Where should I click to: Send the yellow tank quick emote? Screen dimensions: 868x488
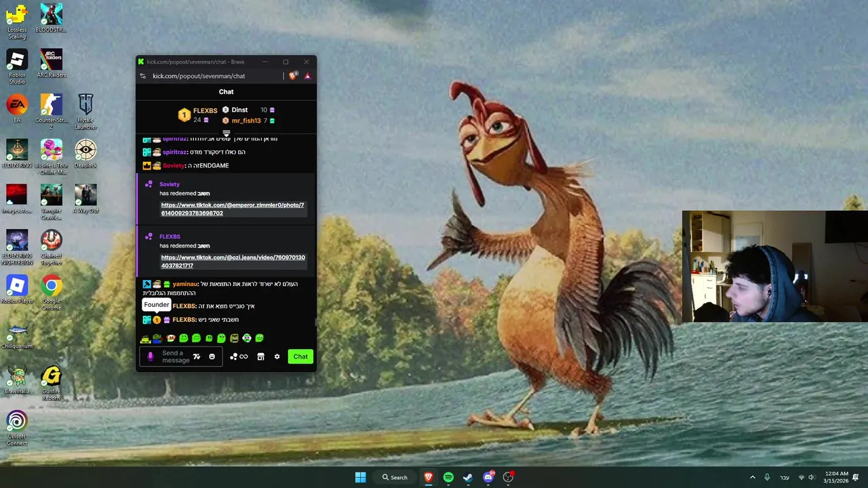pos(145,338)
